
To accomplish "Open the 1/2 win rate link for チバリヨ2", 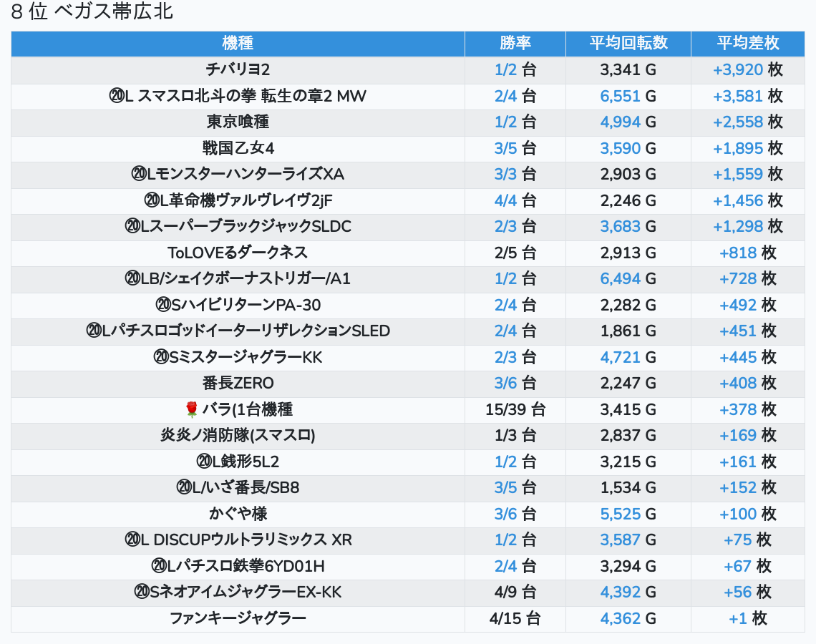I will (505, 70).
